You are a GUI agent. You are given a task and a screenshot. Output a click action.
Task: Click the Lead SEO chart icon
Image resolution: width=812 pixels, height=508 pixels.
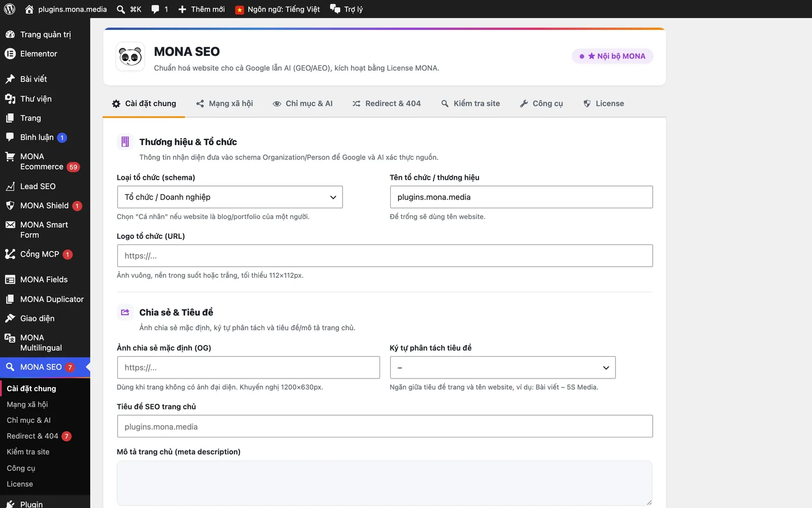tap(10, 186)
